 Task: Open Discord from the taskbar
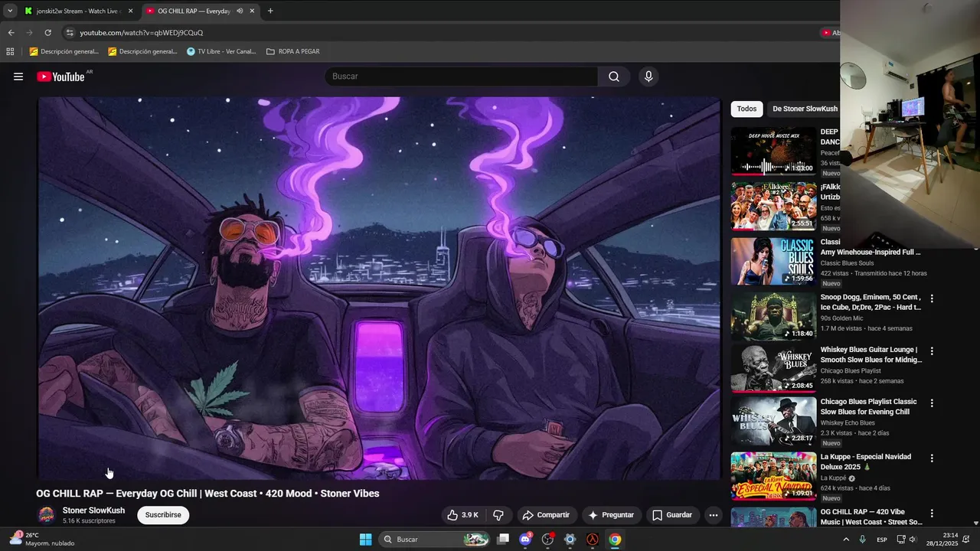[x=525, y=540]
